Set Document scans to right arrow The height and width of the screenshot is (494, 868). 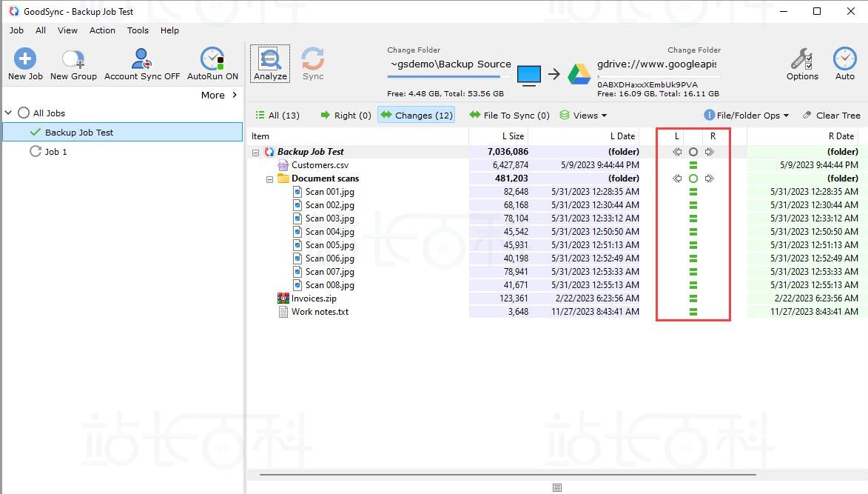(x=710, y=178)
